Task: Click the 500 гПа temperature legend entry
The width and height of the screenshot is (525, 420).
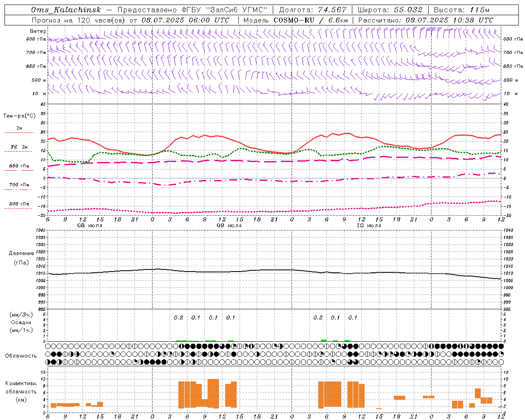Action: click(x=19, y=204)
